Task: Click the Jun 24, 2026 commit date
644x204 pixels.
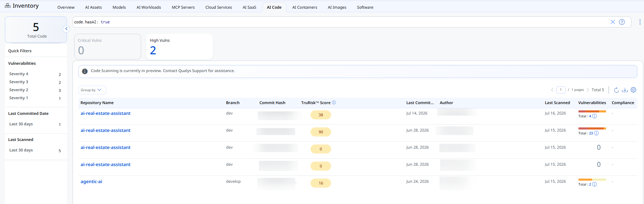Action: pos(417,181)
